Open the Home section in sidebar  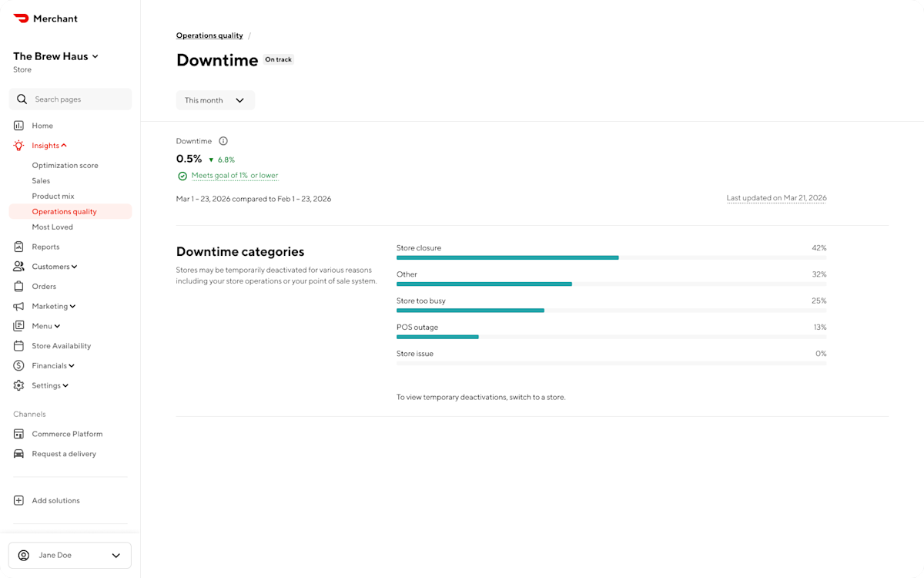18,126
